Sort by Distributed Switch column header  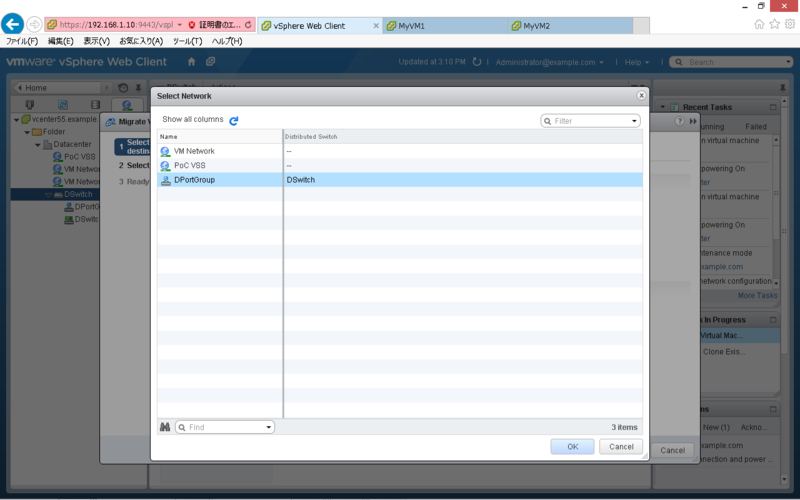click(x=463, y=137)
